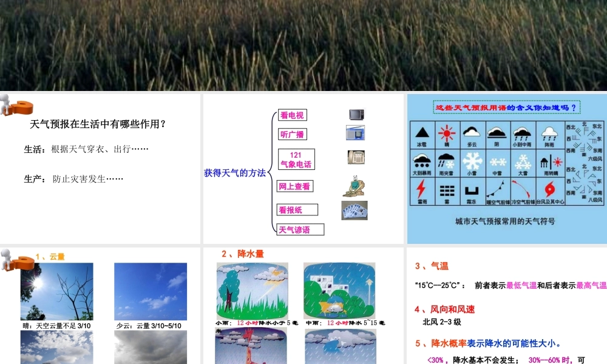Image resolution: width=607 pixels, height=364 pixels.
Task: Click the caption 少云：云量 3/10~5/10
Action: pyautogui.click(x=149, y=326)
